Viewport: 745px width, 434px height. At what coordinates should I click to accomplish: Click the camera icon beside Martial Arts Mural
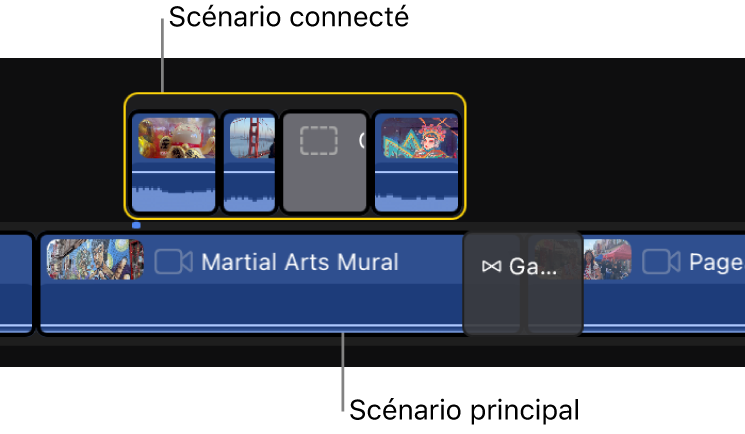pos(173,262)
